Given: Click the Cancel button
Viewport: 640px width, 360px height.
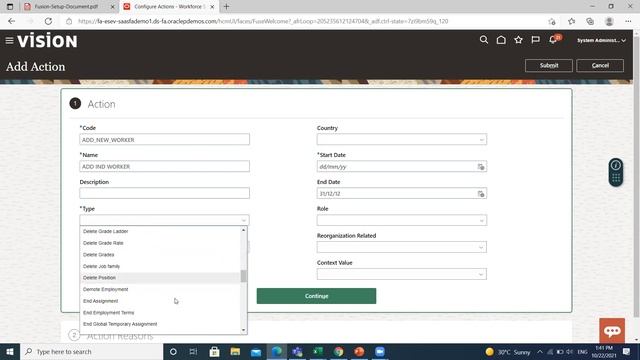Looking at the screenshot, I should 600,65.
